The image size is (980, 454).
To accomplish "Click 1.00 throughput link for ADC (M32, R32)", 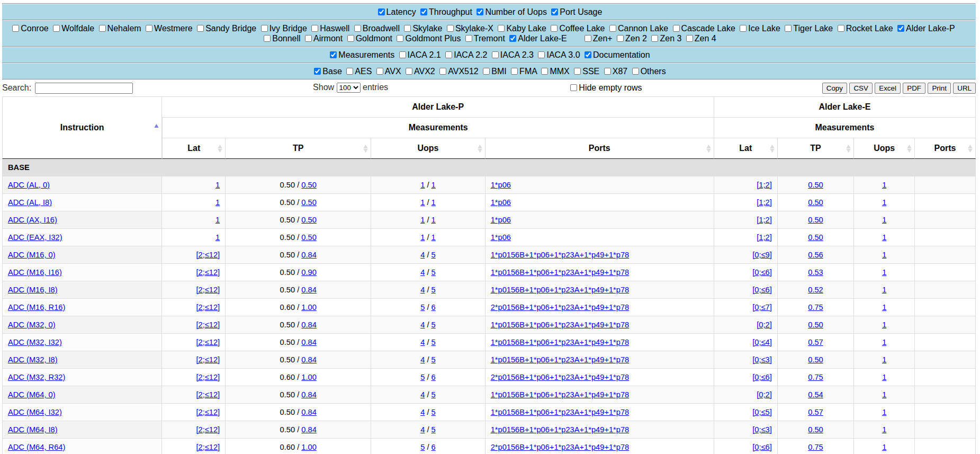I will point(309,377).
